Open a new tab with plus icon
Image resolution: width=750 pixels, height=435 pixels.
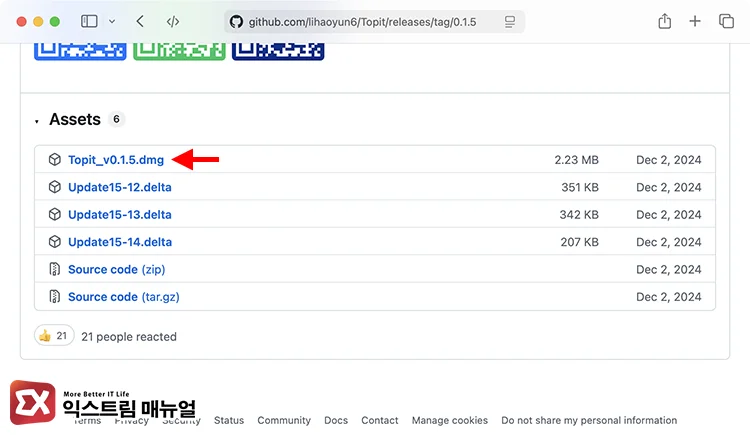(696, 21)
